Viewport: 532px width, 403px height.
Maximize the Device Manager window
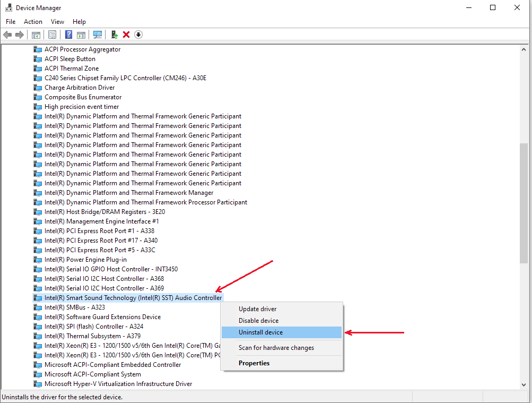point(493,7)
